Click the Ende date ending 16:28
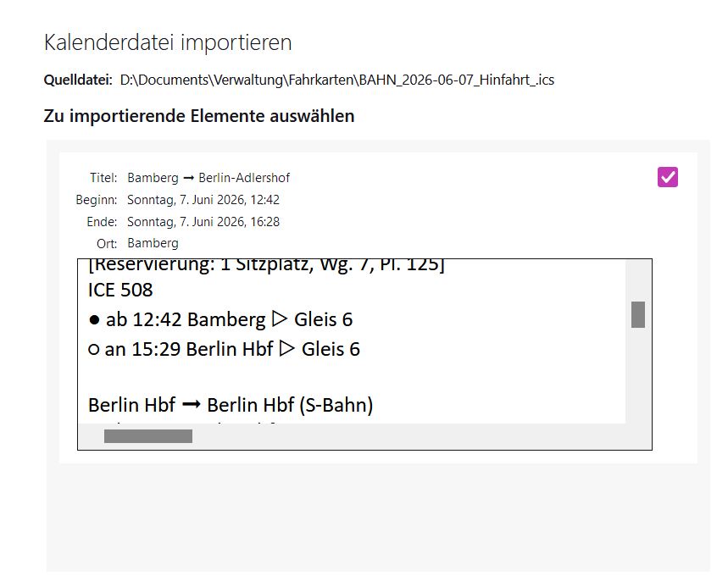Screen dimensions: 728x576 point(203,222)
